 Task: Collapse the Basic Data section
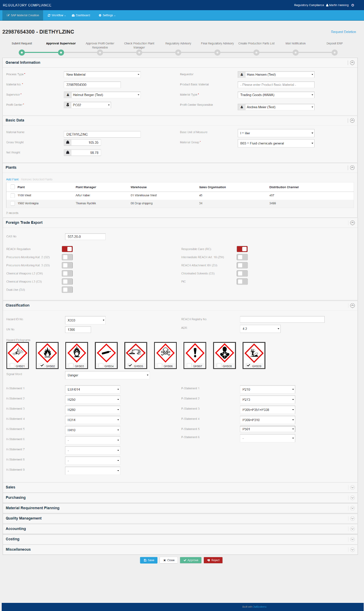pos(352,120)
